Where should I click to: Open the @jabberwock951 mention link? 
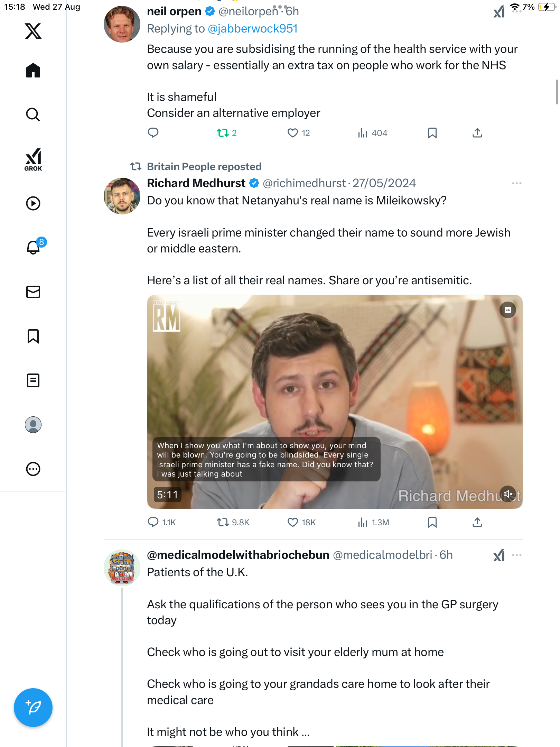tap(253, 29)
